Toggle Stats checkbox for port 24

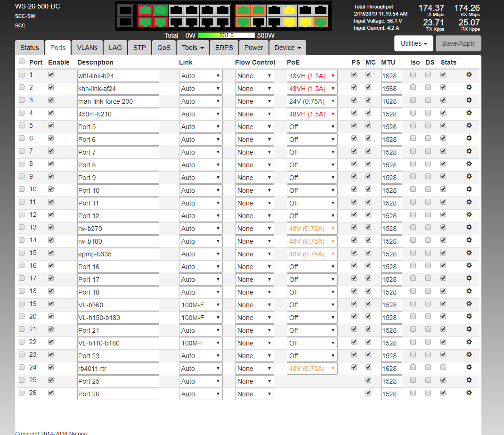443,367
